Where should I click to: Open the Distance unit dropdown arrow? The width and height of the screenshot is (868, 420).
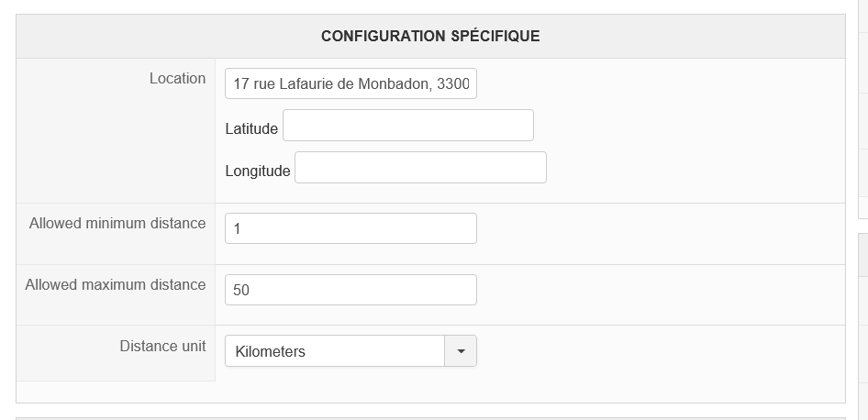point(461,351)
